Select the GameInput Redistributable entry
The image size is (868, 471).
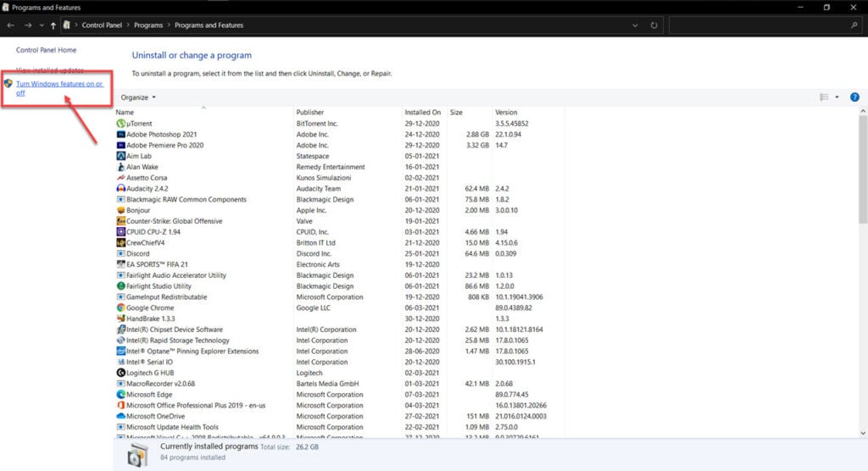tap(339, 296)
